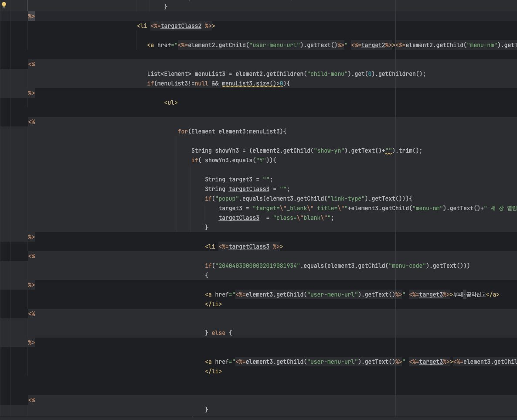This screenshot has height=420, width=517.
Task: Click targetClass3 in its String declaration
Action: pyautogui.click(x=249, y=189)
